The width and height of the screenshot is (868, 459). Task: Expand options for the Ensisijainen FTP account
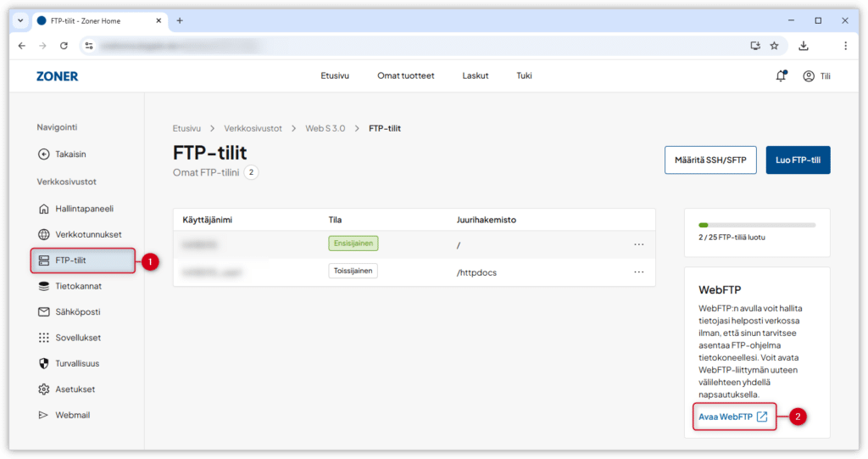click(x=639, y=244)
